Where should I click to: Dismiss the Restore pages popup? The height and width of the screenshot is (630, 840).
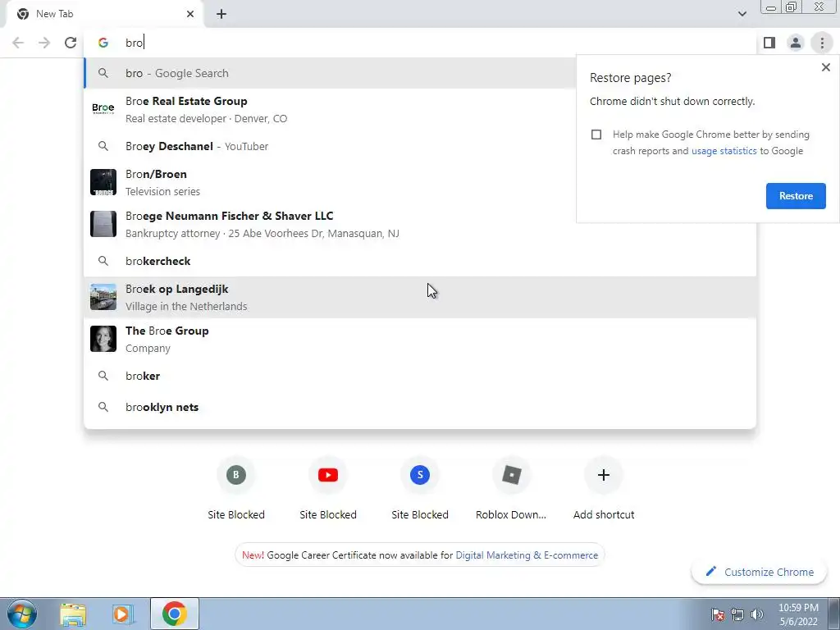[825, 67]
